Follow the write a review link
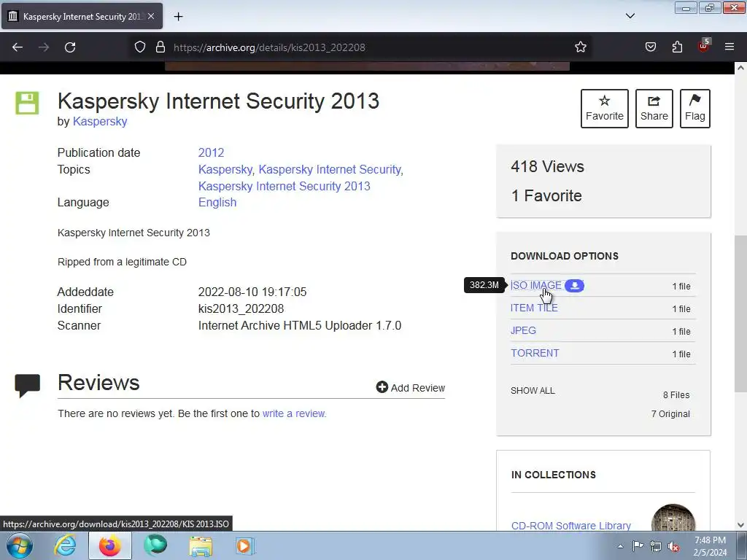The image size is (747, 560). pos(294,413)
